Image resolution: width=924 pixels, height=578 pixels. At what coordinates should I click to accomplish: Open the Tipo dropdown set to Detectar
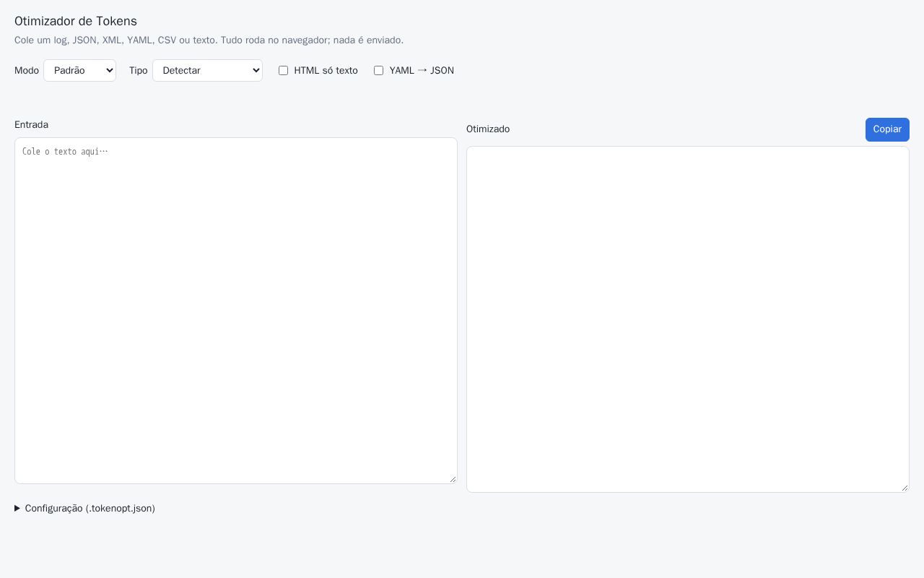tap(207, 70)
